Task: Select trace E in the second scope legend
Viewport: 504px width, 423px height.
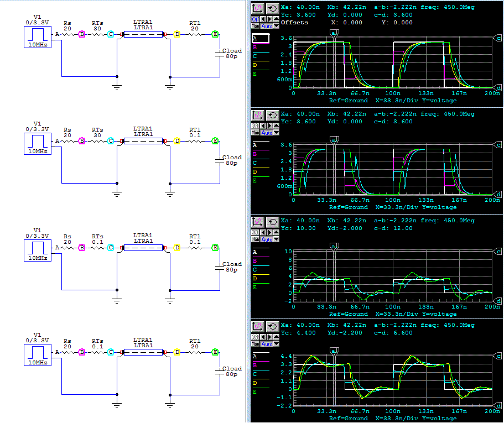Action: tap(261, 180)
